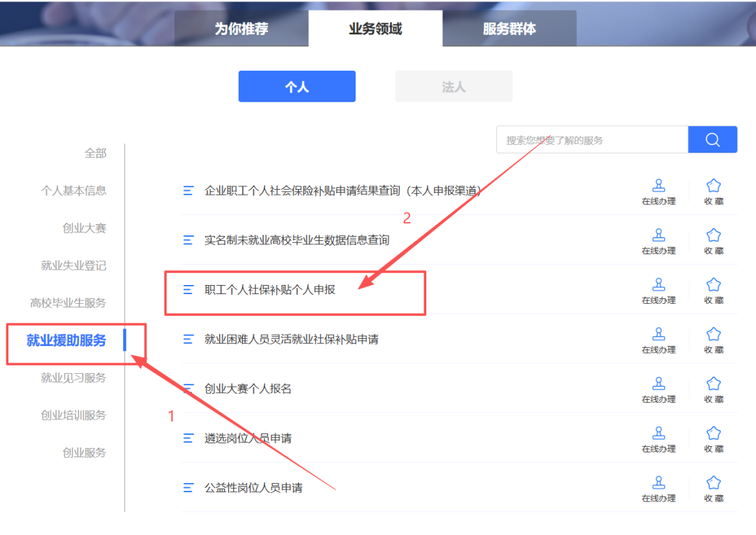Favorite 创业大赛个人报名 using the 收藏 star
The height and width of the screenshot is (535, 756).
713,390
